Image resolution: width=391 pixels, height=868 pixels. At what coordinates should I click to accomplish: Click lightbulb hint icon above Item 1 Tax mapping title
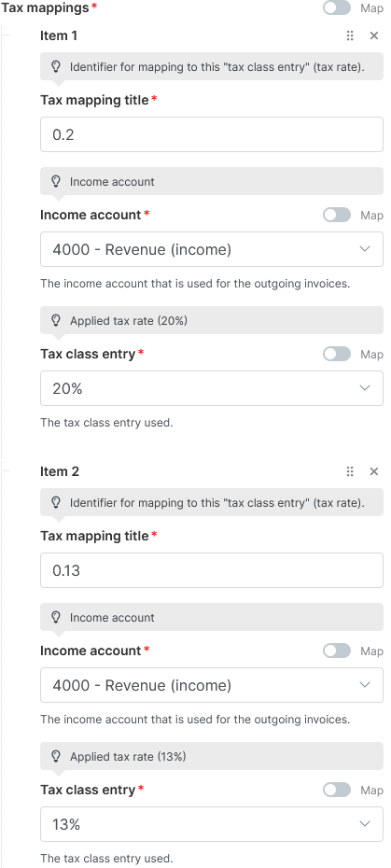(x=56, y=67)
